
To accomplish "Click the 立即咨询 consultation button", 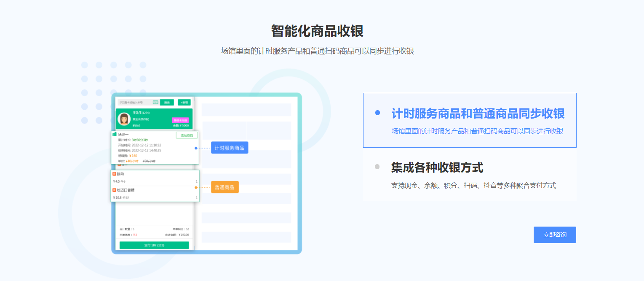I will pyautogui.click(x=554, y=235).
